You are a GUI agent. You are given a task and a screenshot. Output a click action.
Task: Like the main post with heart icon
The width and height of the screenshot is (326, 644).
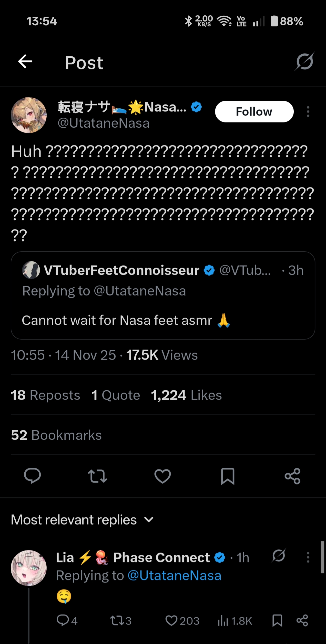(162, 476)
